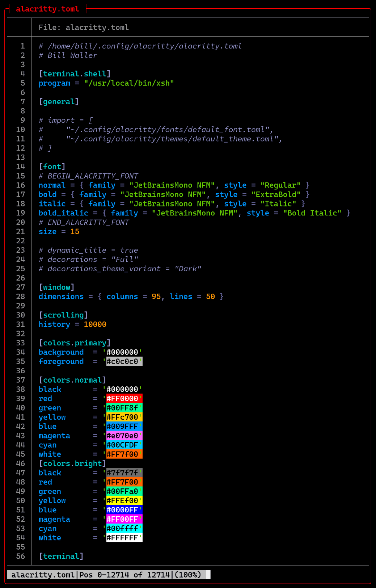Viewport: 376px width, 588px height.
Task: Click the columns value 95
Action: [x=156, y=297]
